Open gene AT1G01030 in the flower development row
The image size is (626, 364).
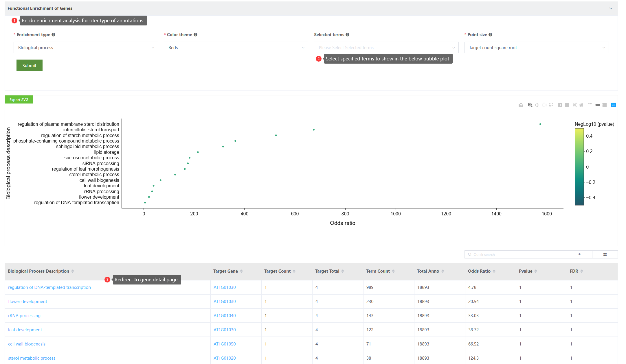[225, 302]
